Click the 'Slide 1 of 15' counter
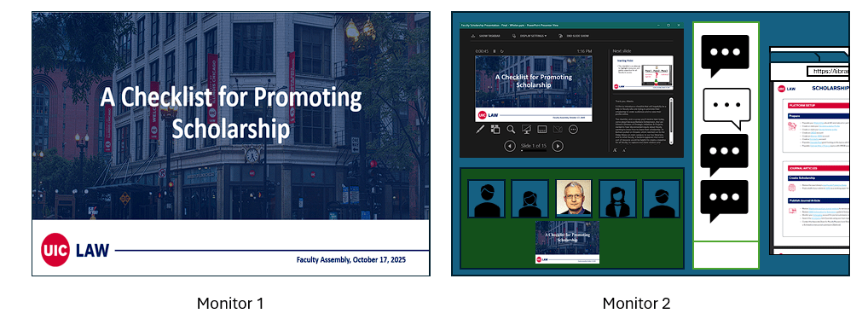868x325 pixels. click(534, 146)
